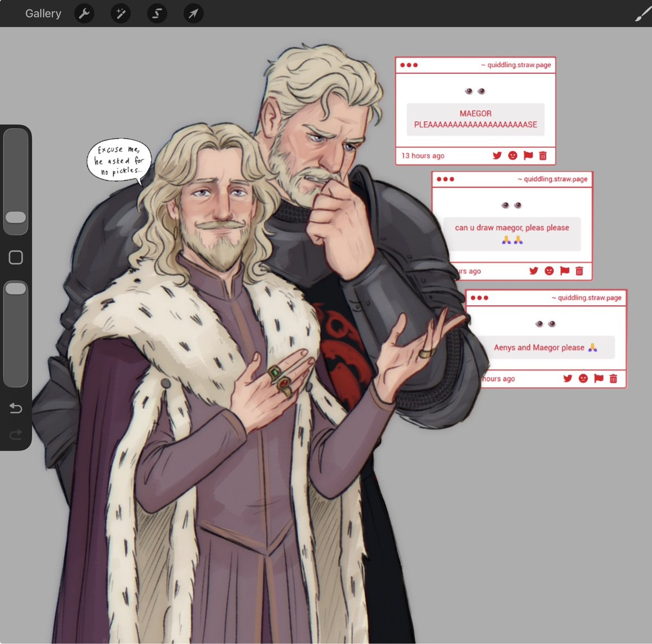Flag the 'can u draw maegor' message
Viewport: 652px width, 644px height.
(x=565, y=271)
